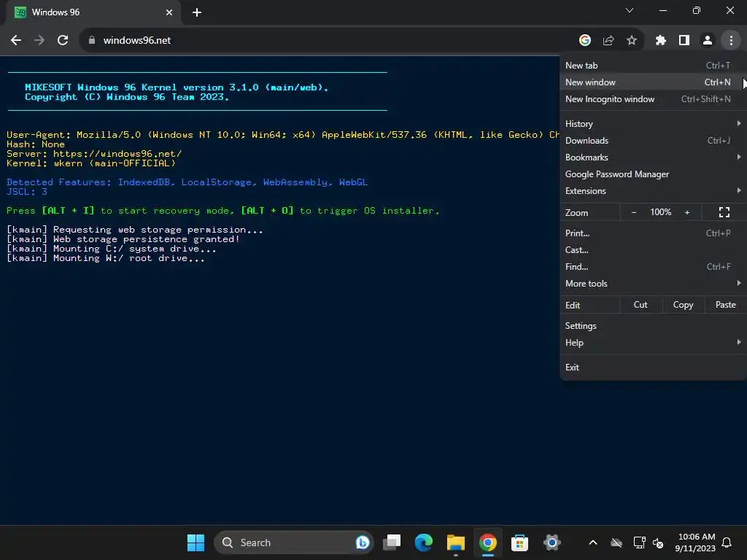Viewport: 747px width, 560px height.
Task: Enter fullscreen via zoom row icon
Action: pyautogui.click(x=724, y=212)
